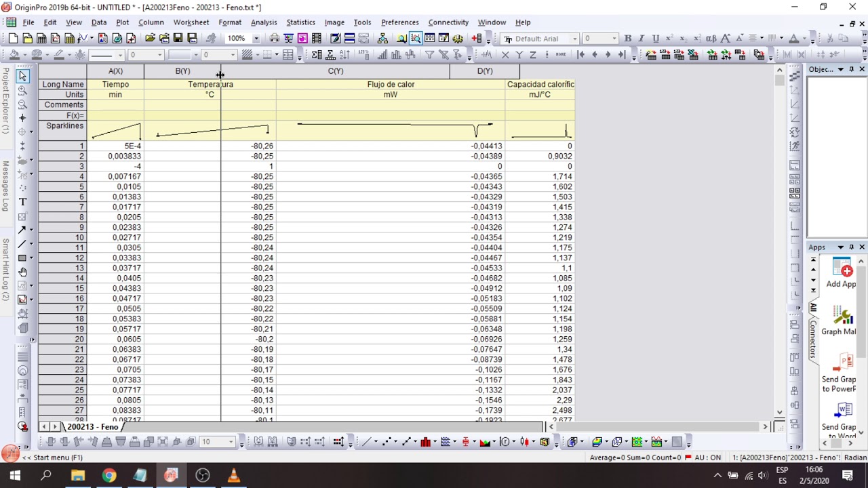Set column as X designation

tap(505, 54)
